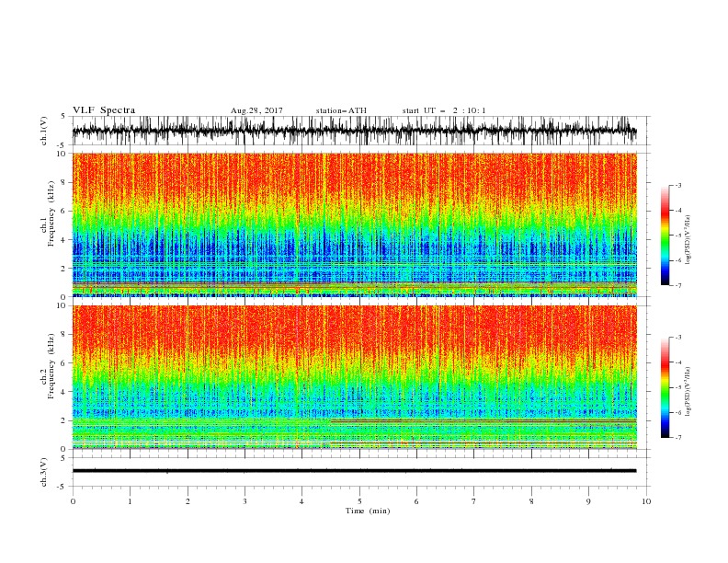Viewport: 728px width, 563px height.
Task: Click the ch.2 PSD color scale bar
Action: click(x=665, y=387)
